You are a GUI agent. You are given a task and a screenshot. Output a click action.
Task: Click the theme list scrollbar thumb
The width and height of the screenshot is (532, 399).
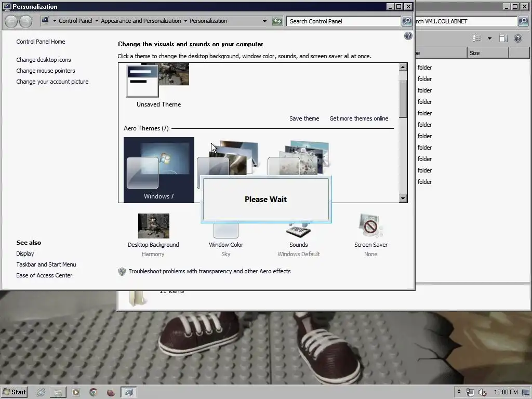point(403,99)
